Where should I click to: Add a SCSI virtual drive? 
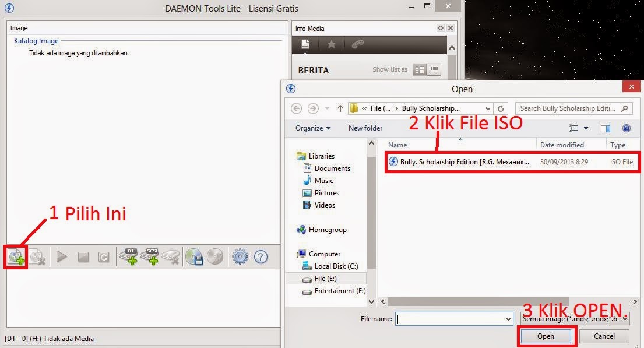[150, 257]
